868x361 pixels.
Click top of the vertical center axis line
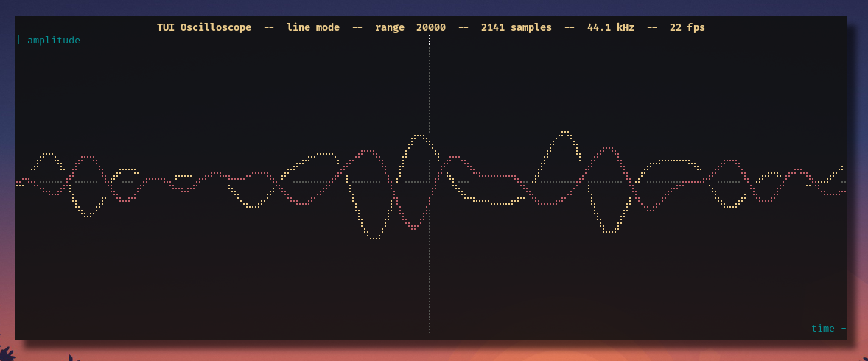coord(430,38)
